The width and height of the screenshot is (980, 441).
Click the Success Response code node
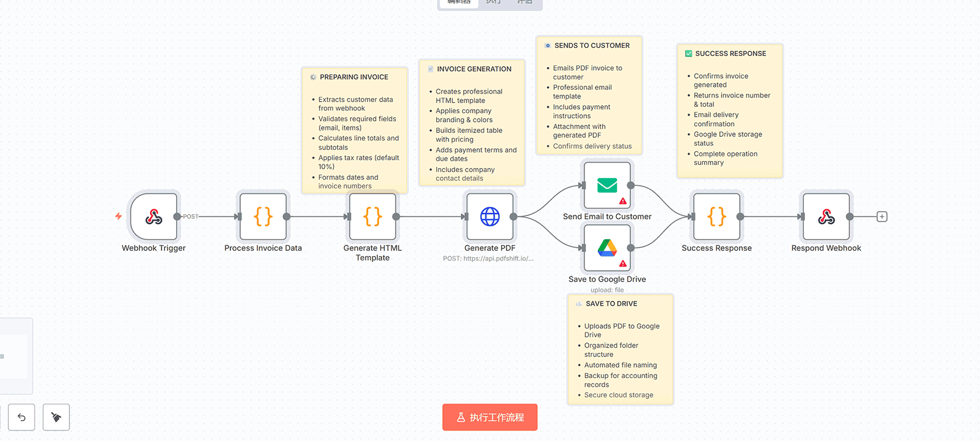pos(716,217)
